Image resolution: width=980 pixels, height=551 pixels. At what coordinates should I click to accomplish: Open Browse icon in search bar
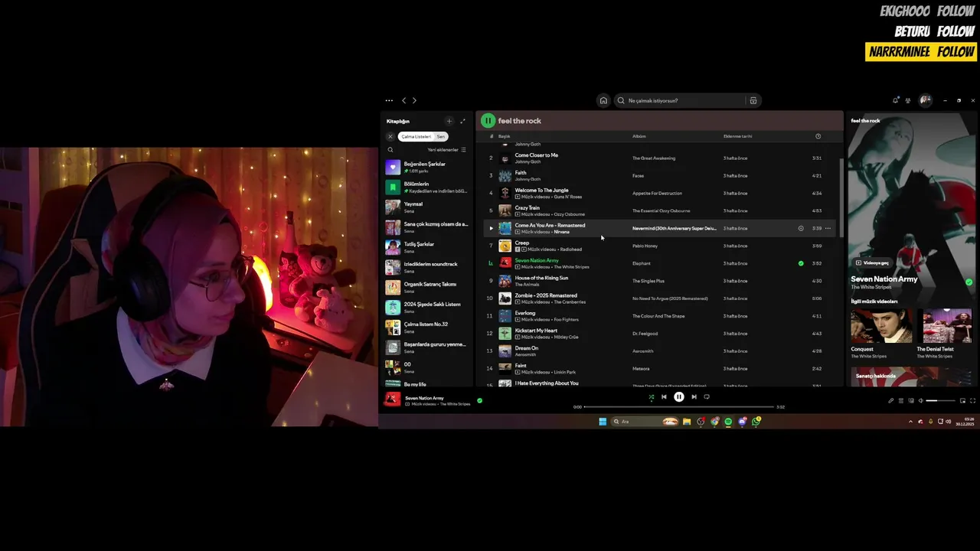click(753, 100)
